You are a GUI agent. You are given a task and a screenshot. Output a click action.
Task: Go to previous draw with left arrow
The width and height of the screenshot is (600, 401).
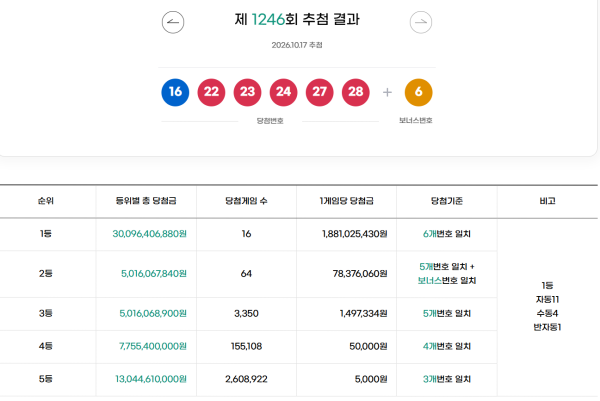(x=173, y=22)
